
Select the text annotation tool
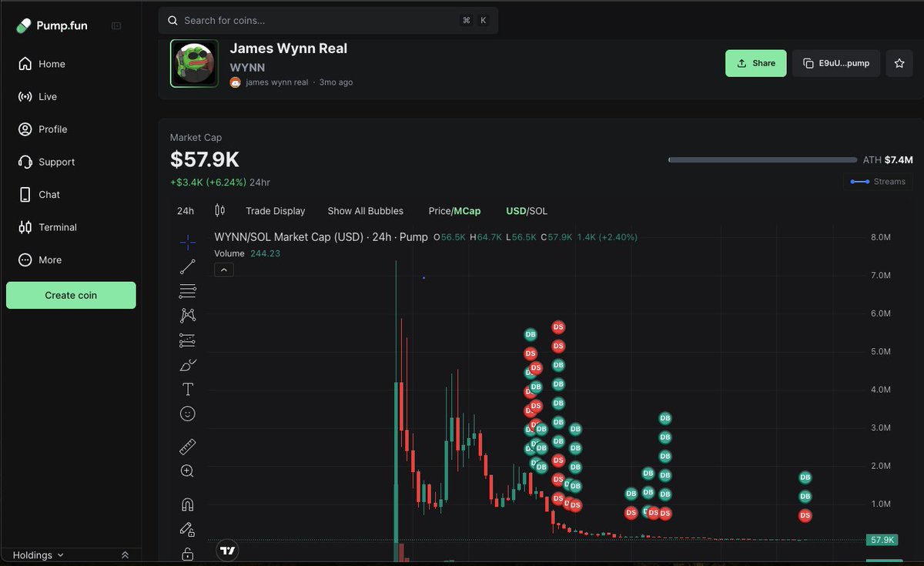coord(187,389)
